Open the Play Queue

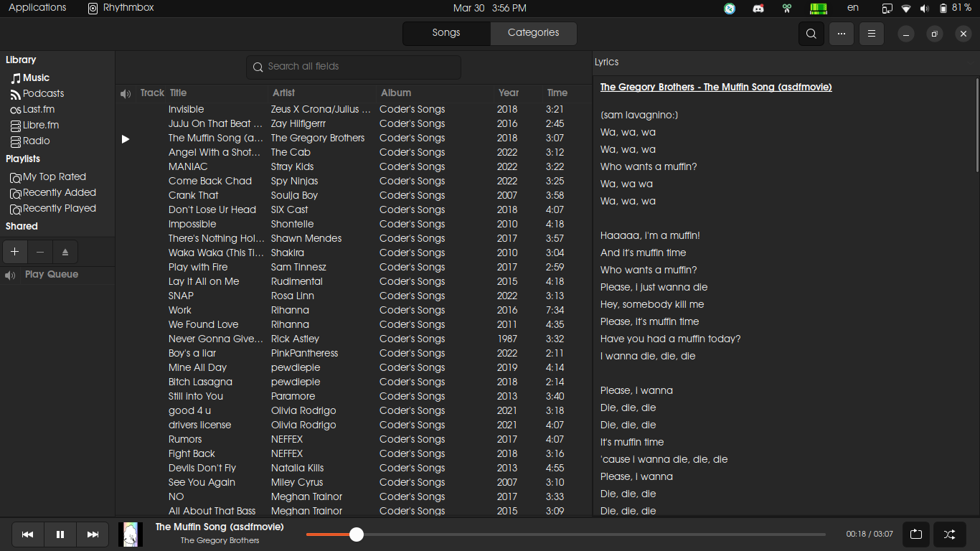(52, 274)
